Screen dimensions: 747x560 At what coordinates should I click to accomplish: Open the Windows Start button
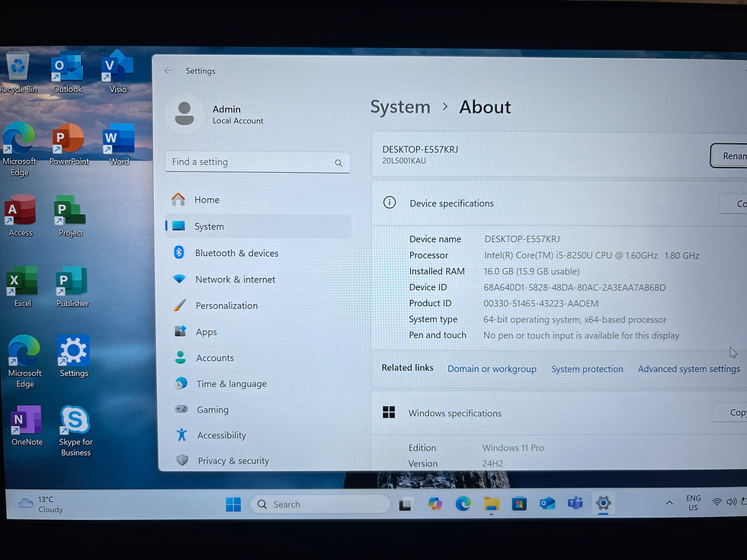[x=233, y=504]
